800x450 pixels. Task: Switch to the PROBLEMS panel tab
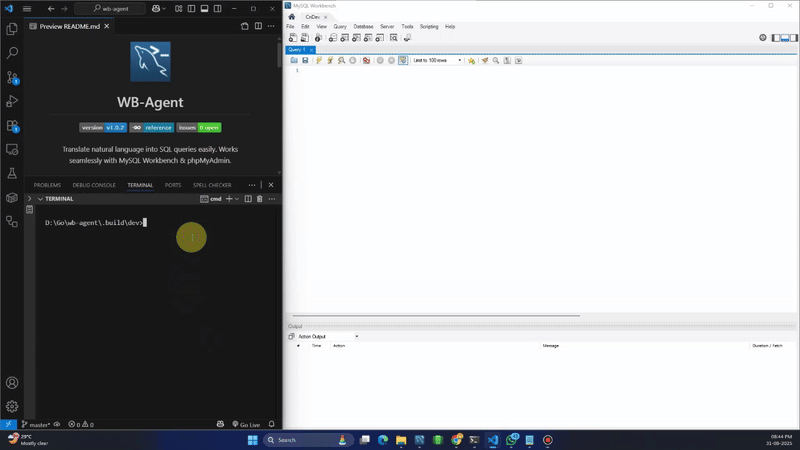(x=47, y=185)
